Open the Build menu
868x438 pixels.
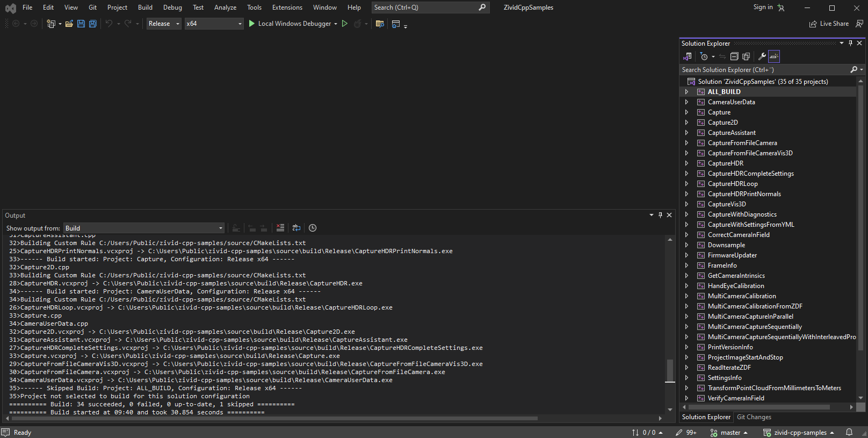pyautogui.click(x=145, y=8)
